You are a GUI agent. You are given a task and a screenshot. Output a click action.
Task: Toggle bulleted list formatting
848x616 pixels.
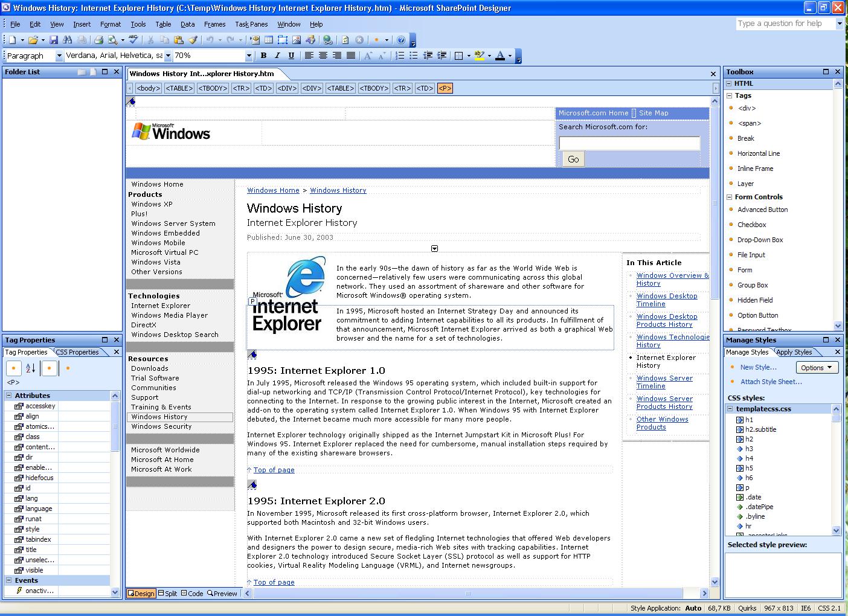[x=414, y=56]
